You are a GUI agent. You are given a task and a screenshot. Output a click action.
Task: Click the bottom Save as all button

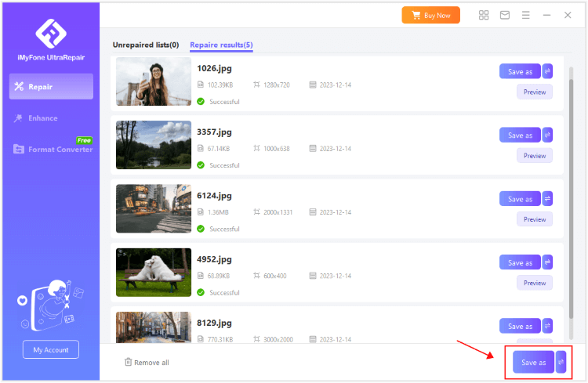[x=533, y=362]
